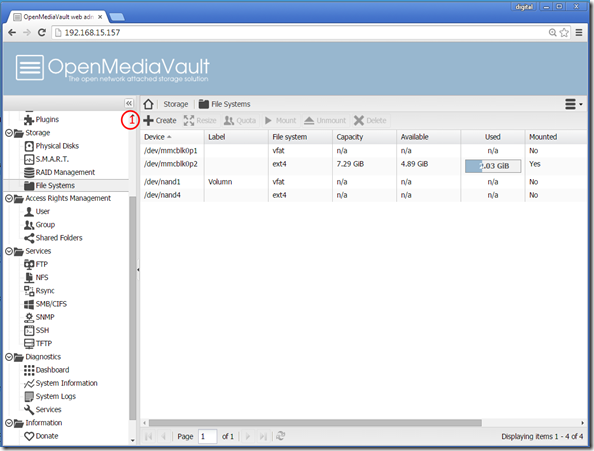This screenshot has height=451, width=594.
Task: Collapse the Diagnostics tree folder
Action: [9, 357]
